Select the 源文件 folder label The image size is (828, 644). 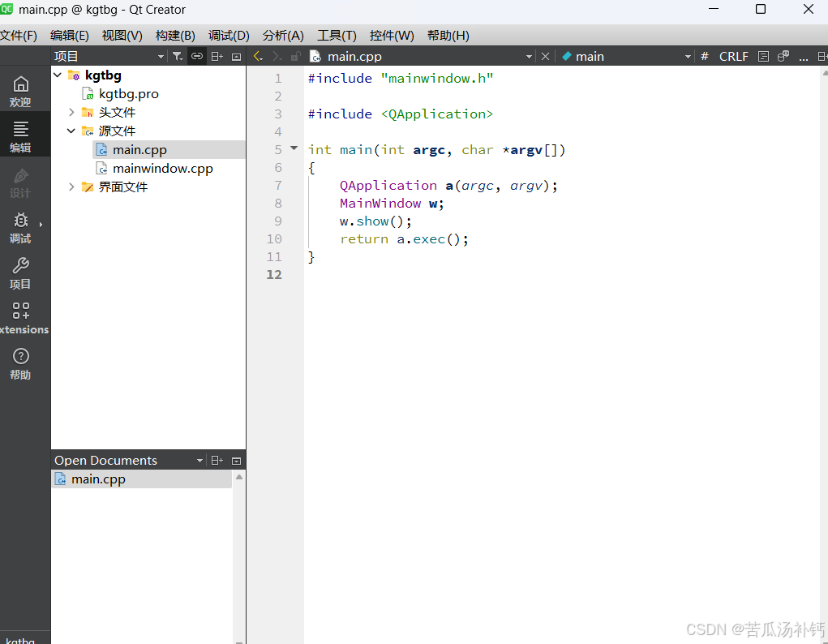point(118,131)
